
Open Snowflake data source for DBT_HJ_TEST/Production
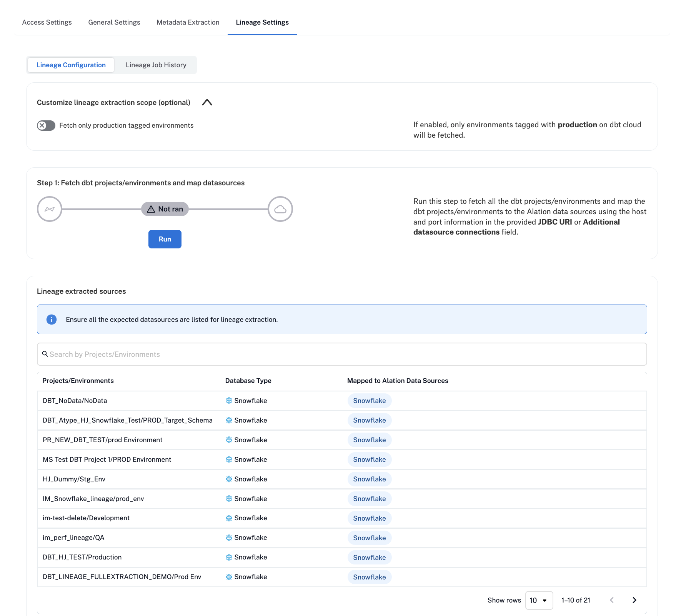point(369,558)
